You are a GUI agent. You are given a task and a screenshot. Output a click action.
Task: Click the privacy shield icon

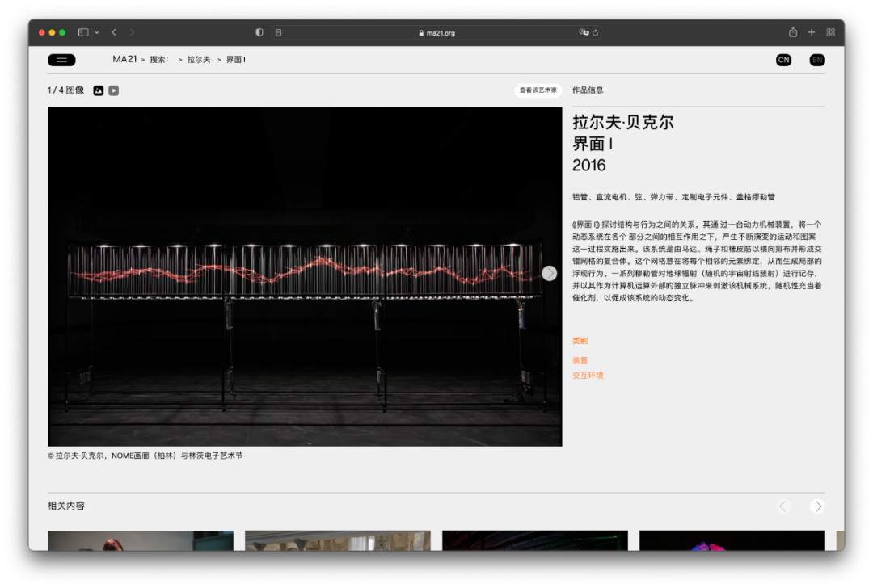(x=259, y=32)
